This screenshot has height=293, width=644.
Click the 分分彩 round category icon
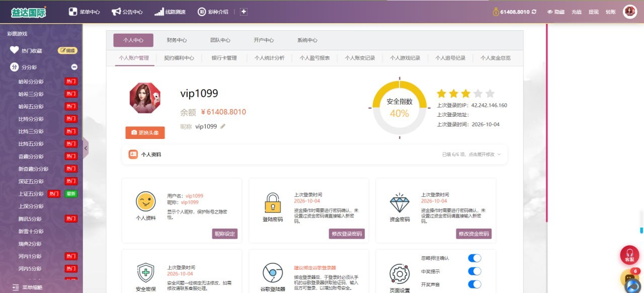tap(14, 67)
